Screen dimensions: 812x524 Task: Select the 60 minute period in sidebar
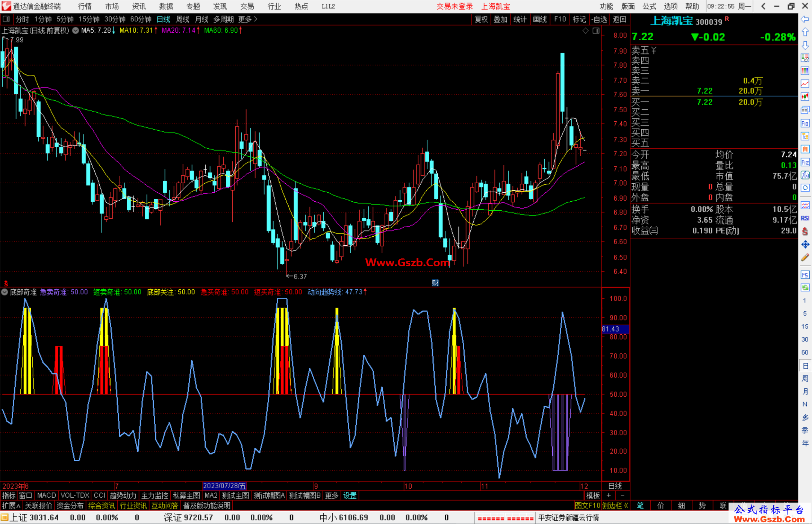coord(804,352)
